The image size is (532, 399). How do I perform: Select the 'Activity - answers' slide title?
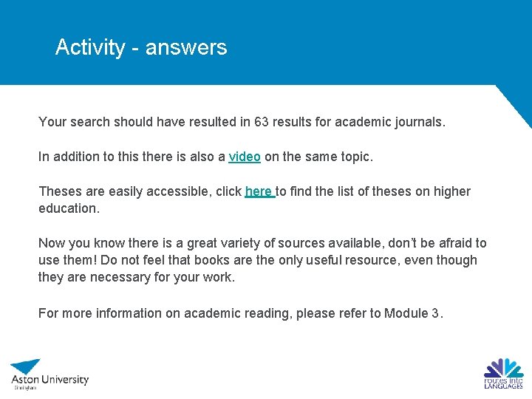coord(141,47)
